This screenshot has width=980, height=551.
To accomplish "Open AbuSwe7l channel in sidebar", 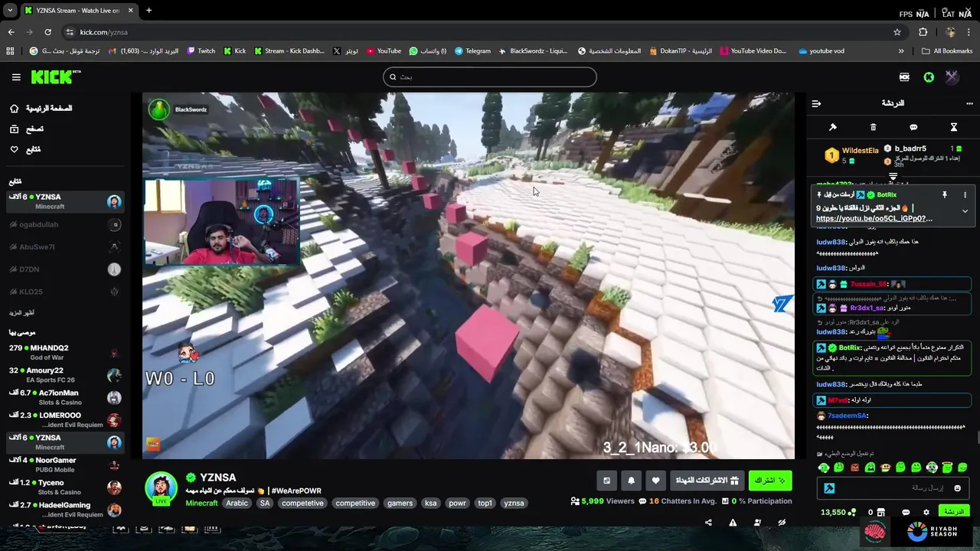I will point(65,246).
